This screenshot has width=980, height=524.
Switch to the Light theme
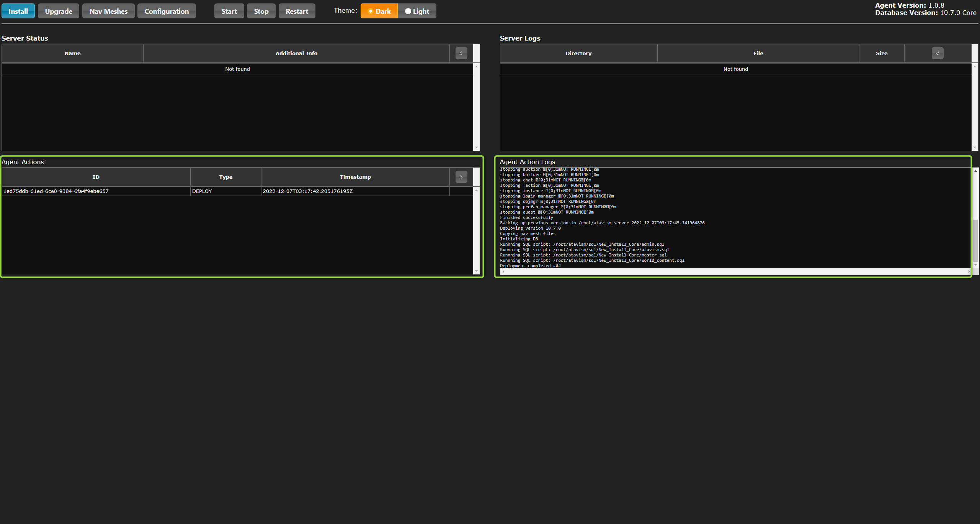tap(417, 11)
